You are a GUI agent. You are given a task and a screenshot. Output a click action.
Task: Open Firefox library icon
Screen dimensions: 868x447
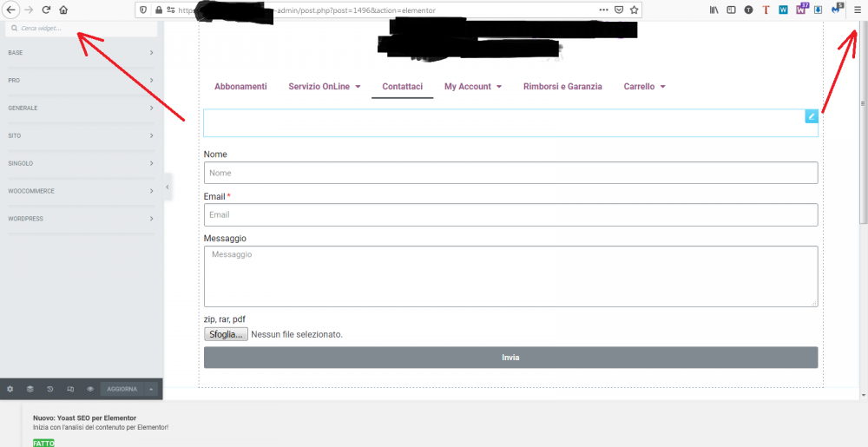[714, 10]
